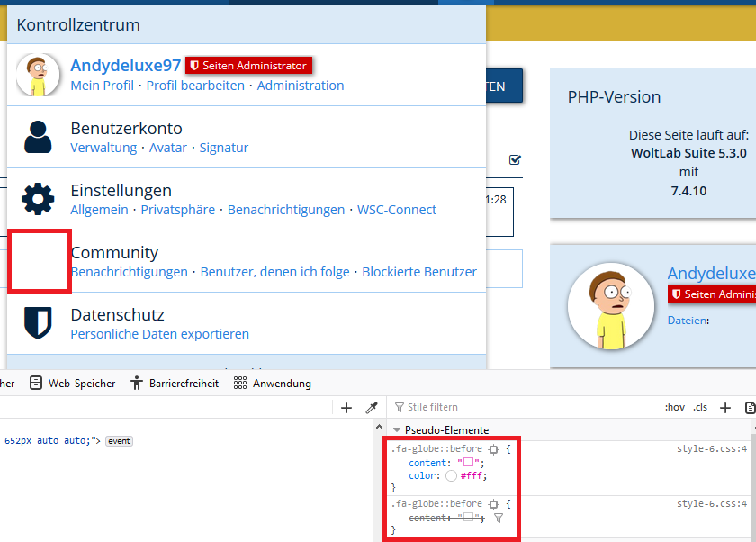The width and height of the screenshot is (756, 542).
Task: Click the #fff color swatch circle
Action: pos(451,475)
